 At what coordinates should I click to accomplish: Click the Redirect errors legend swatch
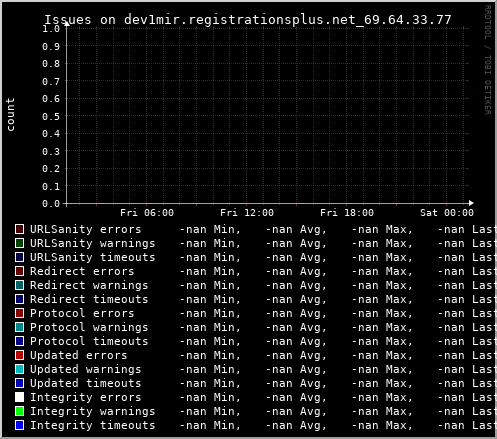point(19,271)
